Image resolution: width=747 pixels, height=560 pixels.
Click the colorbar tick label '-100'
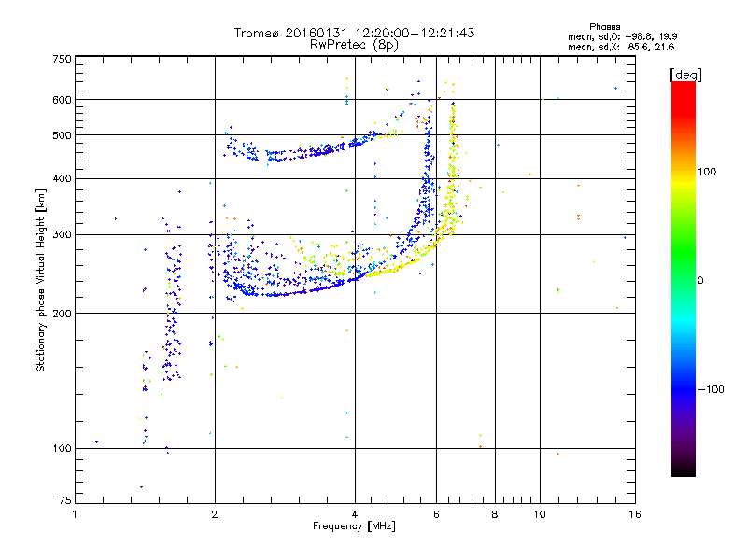pyautogui.click(x=711, y=389)
